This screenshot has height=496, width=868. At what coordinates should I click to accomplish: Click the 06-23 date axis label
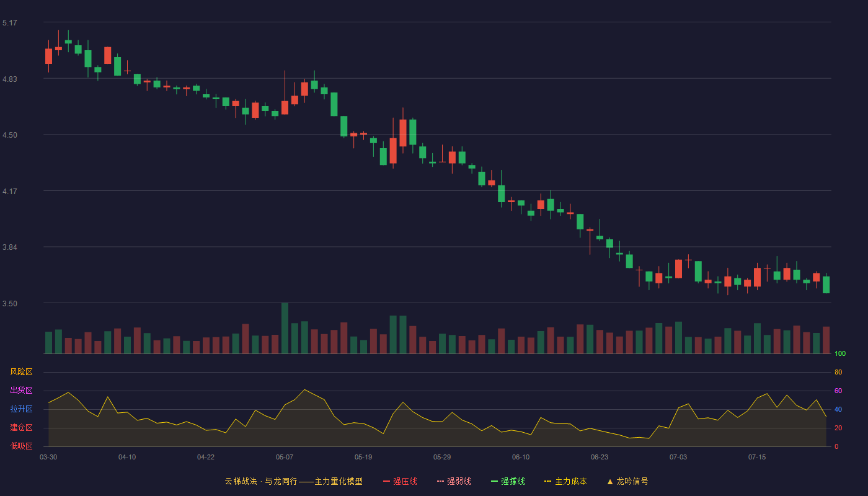pos(600,457)
